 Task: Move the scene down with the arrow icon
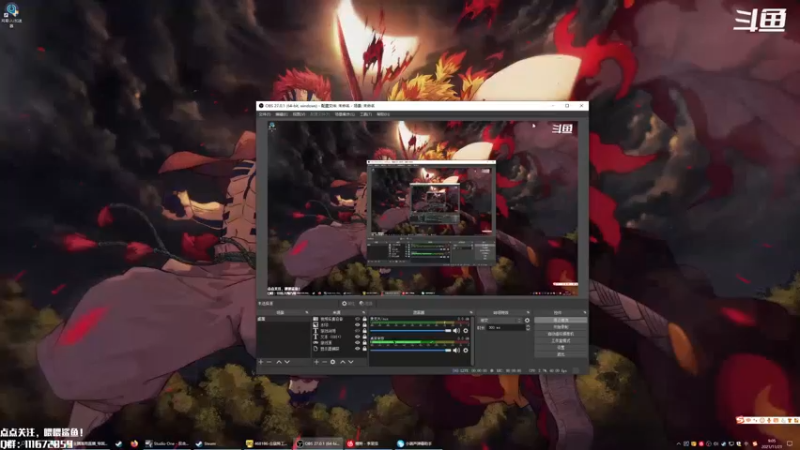(287, 362)
